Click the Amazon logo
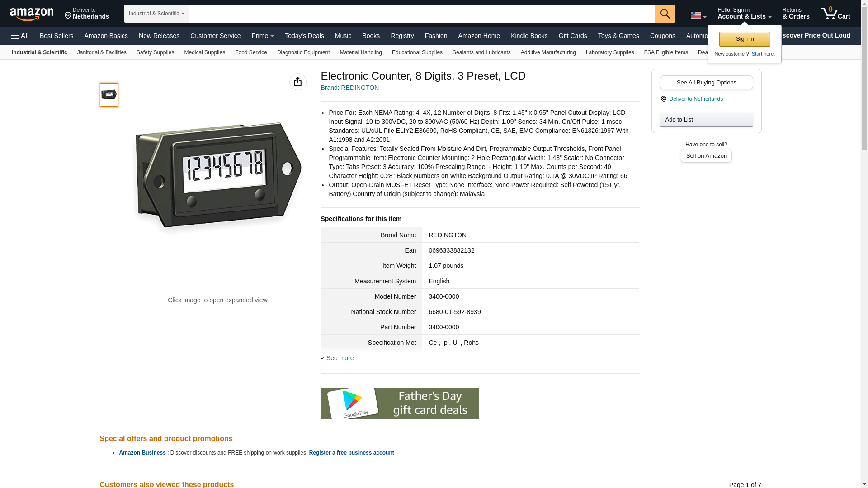Screen dimensions: 868x488 [32, 14]
